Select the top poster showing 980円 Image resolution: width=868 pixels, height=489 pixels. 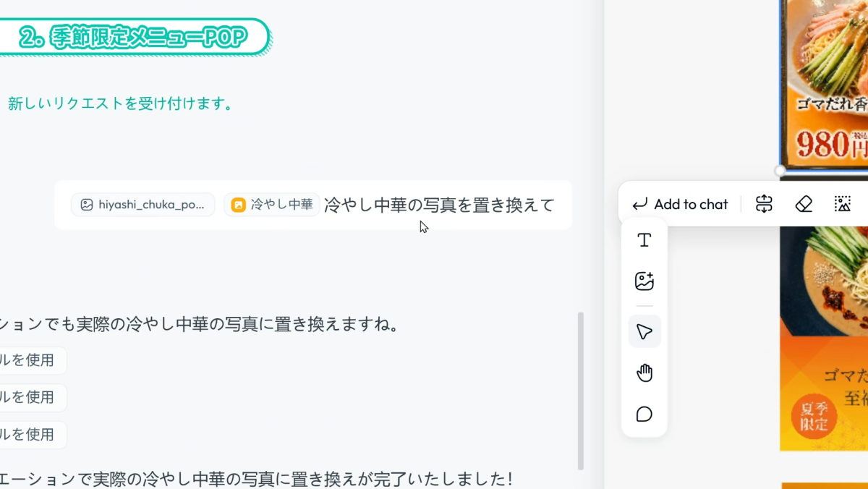tap(825, 80)
